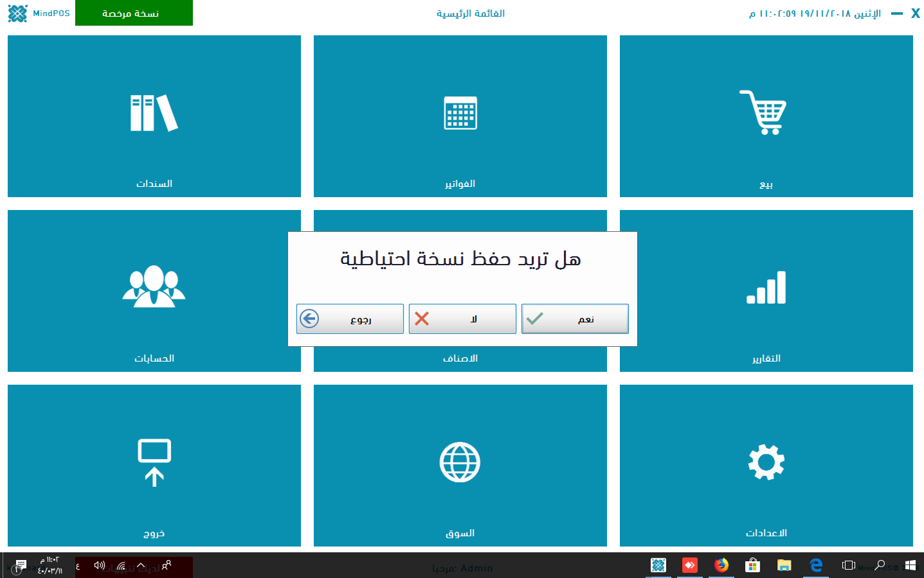Click the الاصناف items tile label
Image resolution: width=924 pixels, height=578 pixels.
pyautogui.click(x=460, y=358)
